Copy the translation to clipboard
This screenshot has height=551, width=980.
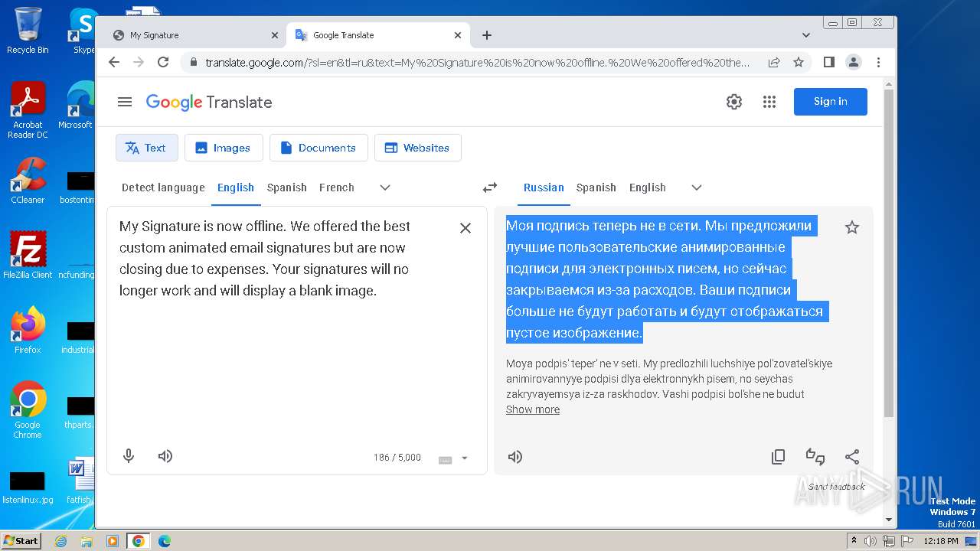pos(778,457)
